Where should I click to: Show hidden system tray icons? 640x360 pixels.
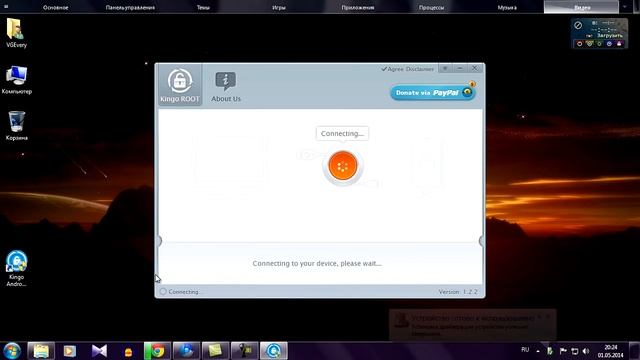[538, 351]
